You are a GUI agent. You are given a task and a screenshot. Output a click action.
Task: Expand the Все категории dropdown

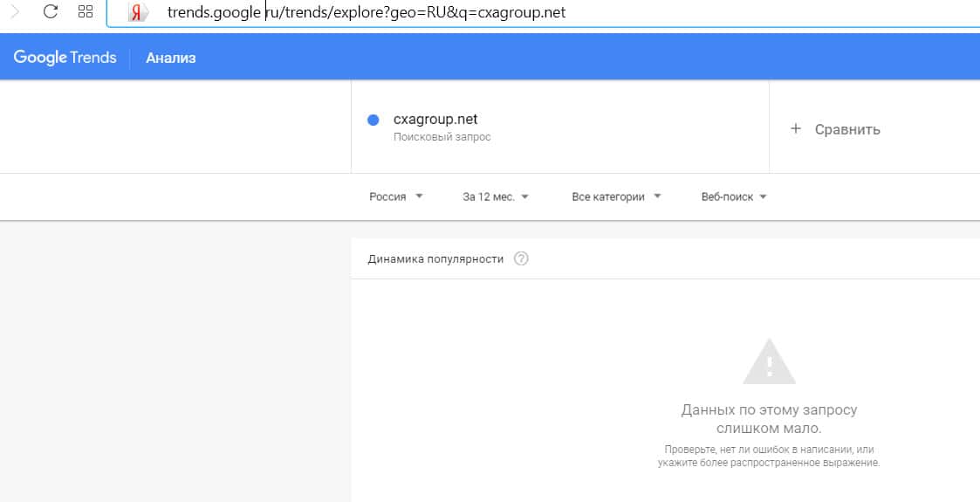[616, 196]
